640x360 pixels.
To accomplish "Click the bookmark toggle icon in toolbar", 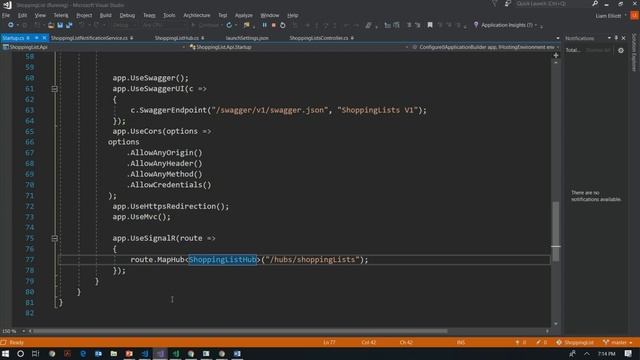I will coord(430,25).
